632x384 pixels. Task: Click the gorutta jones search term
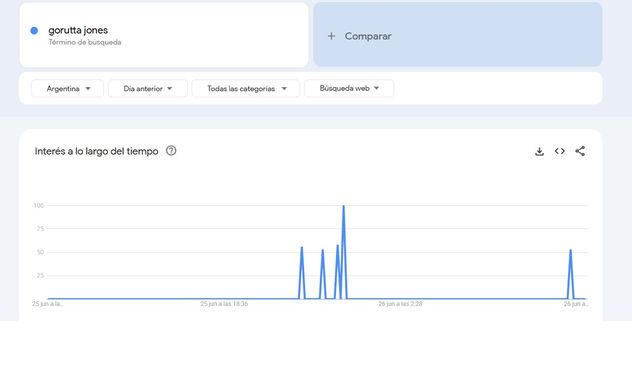point(78,30)
